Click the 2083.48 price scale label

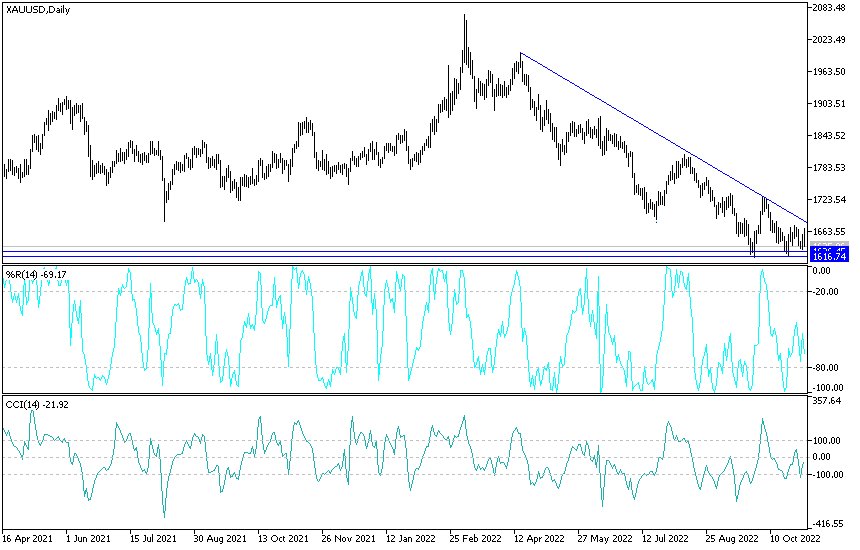[830, 7]
